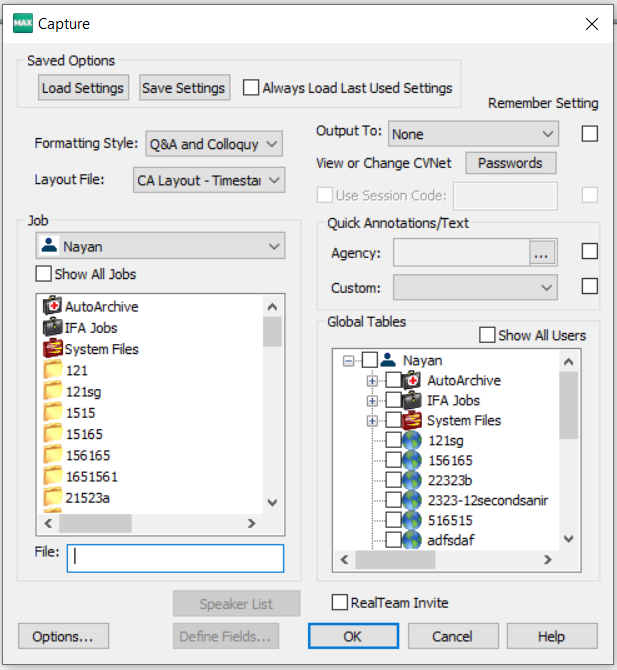Select the 1651561 folder in Job list

tap(91, 476)
